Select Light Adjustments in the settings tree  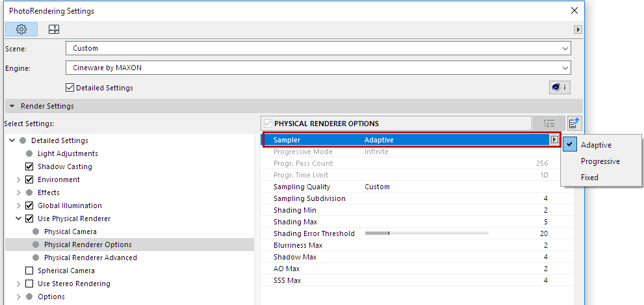[68, 153]
